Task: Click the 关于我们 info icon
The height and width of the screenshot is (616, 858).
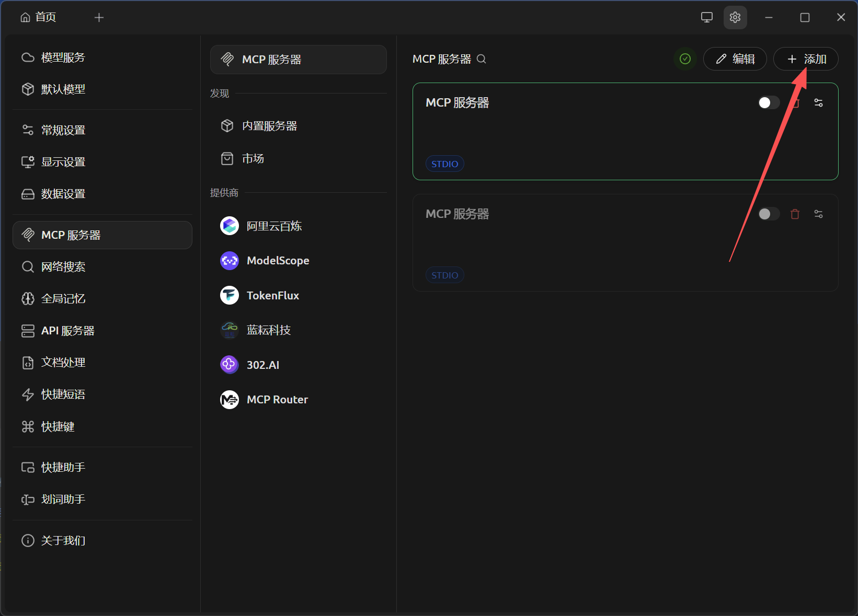Action: 28,541
